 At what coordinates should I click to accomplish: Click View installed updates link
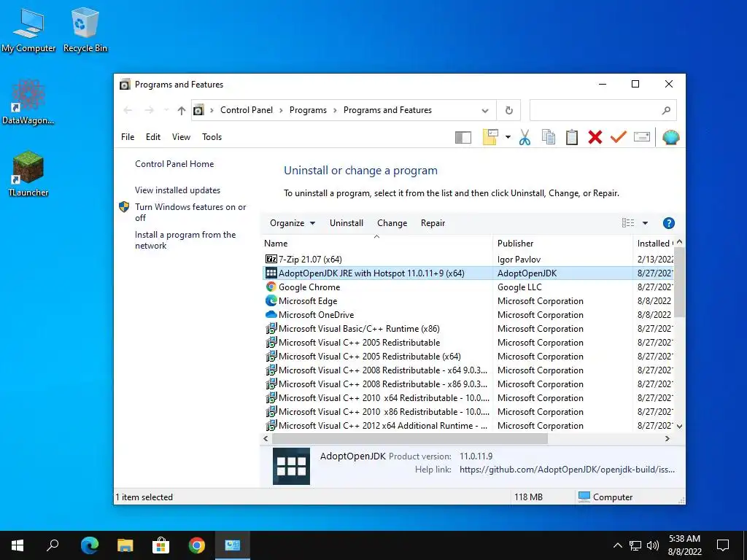pyautogui.click(x=178, y=190)
